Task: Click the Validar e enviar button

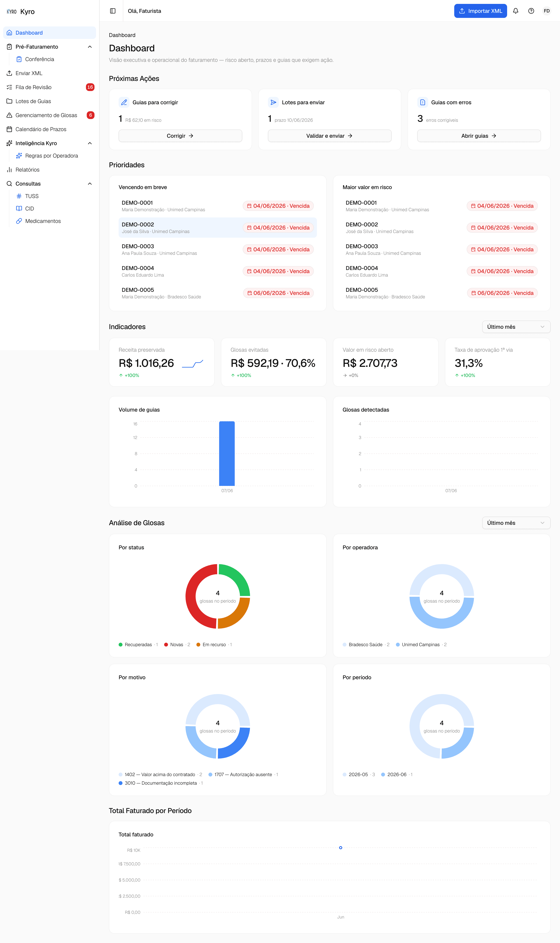Action: [x=329, y=136]
